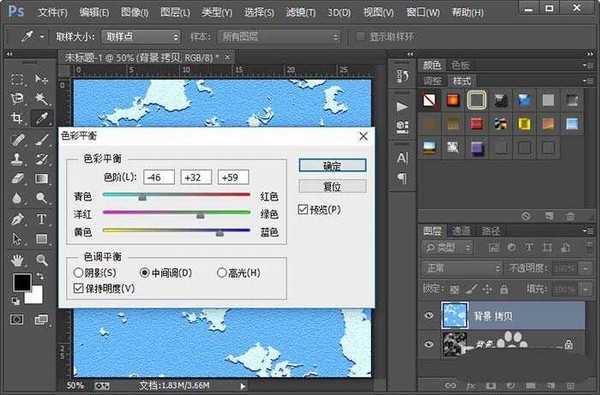Click the 色阶 field showing +59
600x395 pixels.
point(233,177)
